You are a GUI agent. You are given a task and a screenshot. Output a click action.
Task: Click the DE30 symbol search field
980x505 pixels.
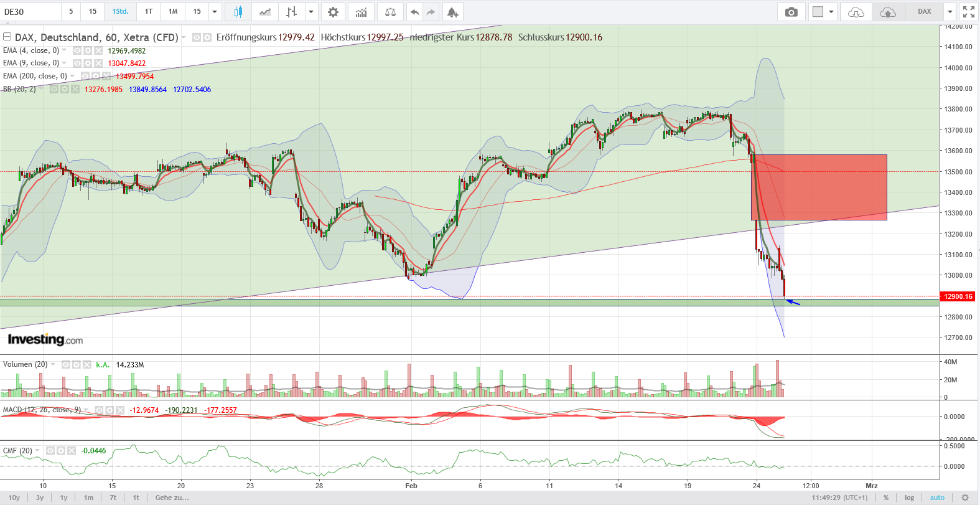click(x=31, y=12)
